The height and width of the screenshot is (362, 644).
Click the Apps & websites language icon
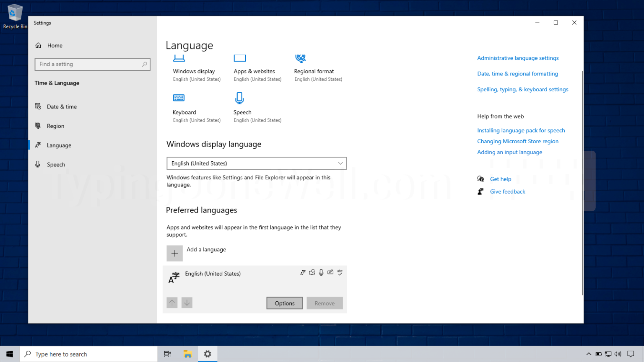coord(240,58)
